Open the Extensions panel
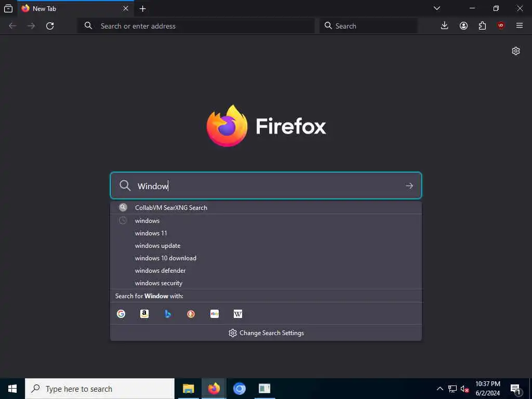 (482, 26)
